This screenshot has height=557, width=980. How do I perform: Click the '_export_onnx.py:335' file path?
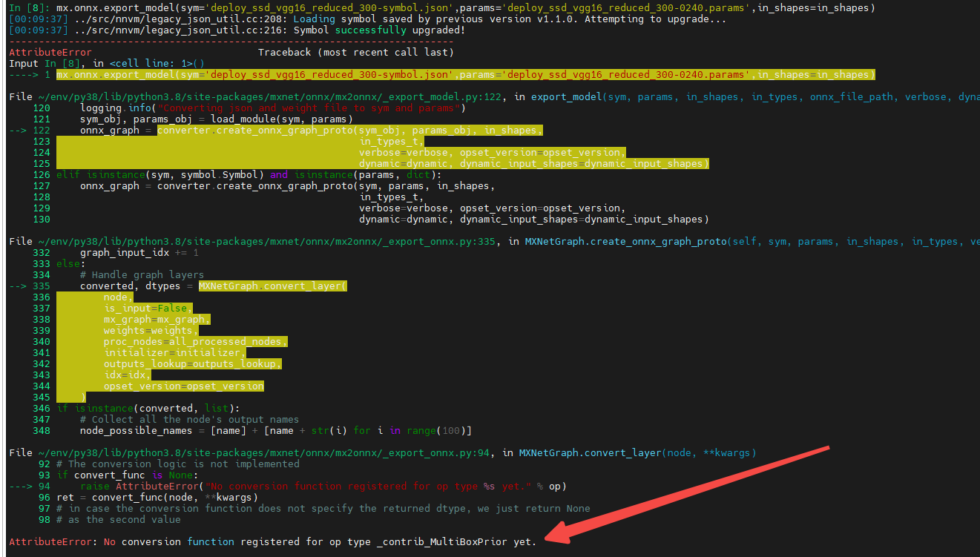(x=267, y=241)
